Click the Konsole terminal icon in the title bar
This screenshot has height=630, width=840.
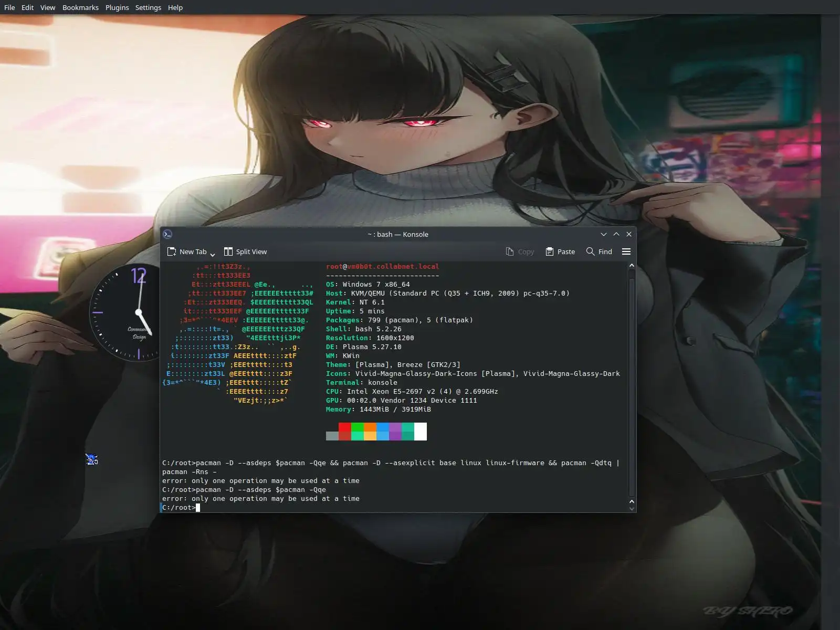(167, 234)
